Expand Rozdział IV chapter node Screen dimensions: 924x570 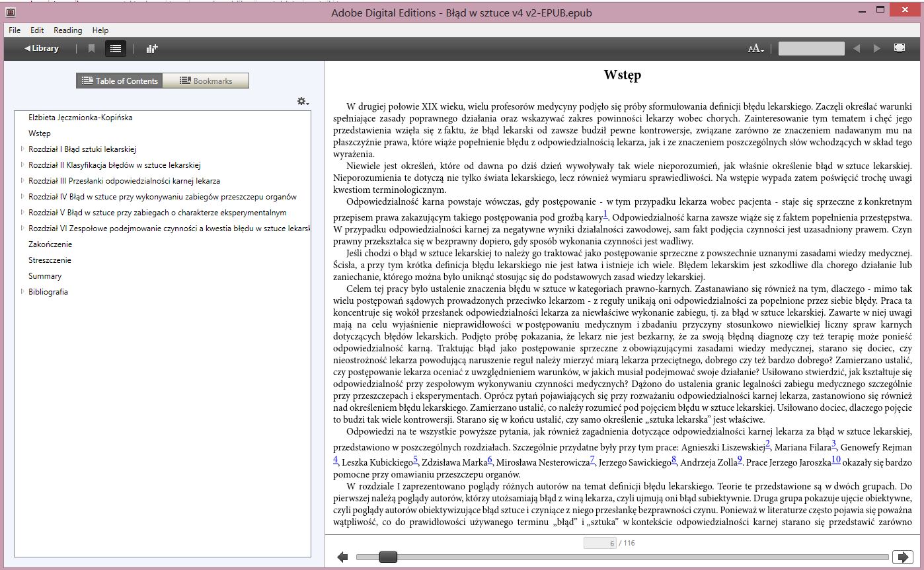(x=22, y=197)
